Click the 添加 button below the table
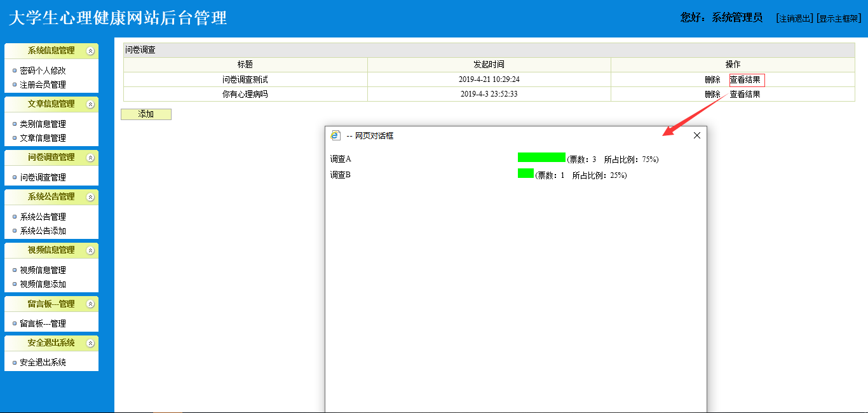This screenshot has width=868, height=413. [146, 114]
